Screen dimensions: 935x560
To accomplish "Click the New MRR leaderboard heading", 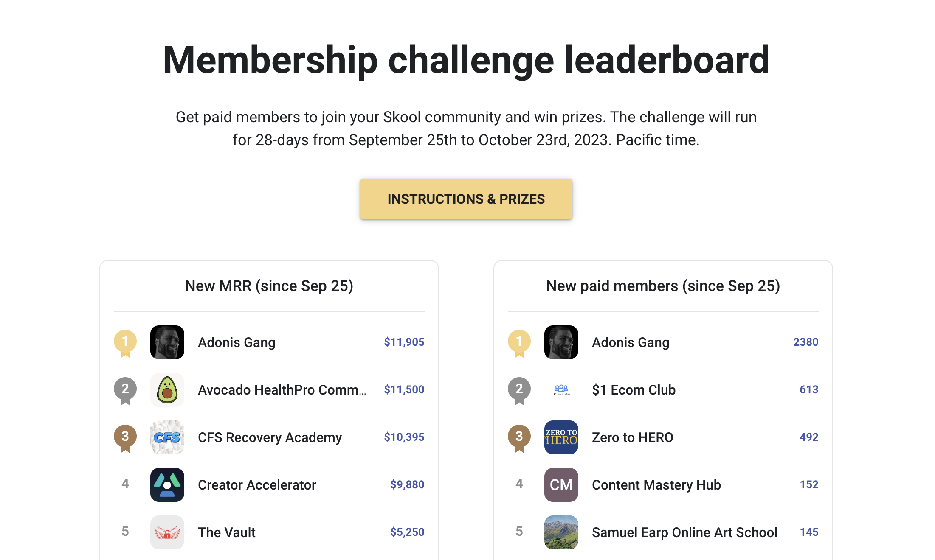I will (x=269, y=286).
